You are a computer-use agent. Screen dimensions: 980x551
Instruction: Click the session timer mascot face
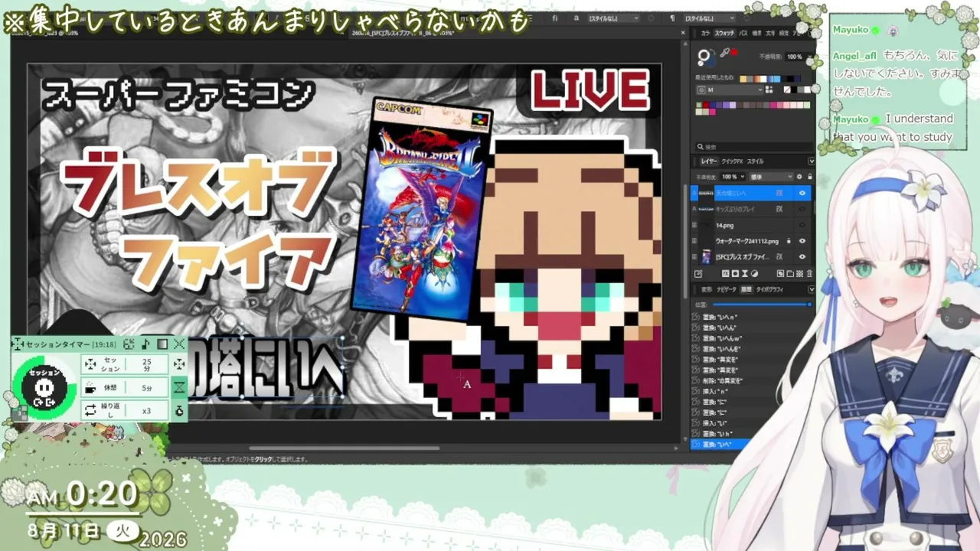click(43, 388)
